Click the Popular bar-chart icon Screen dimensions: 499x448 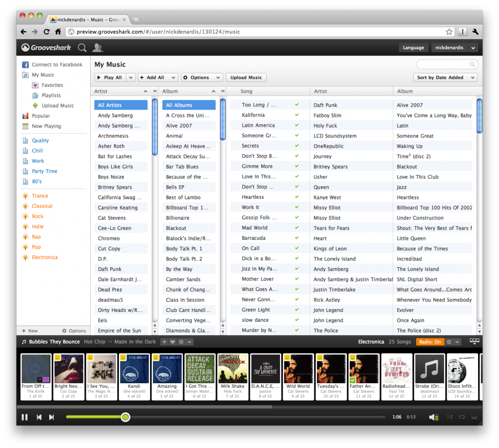pos(25,116)
